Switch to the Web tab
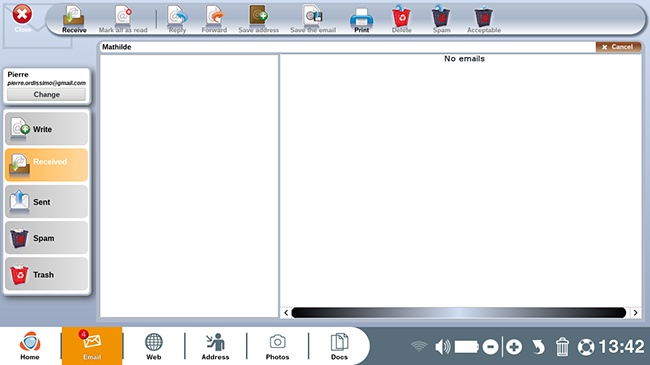 153,346
